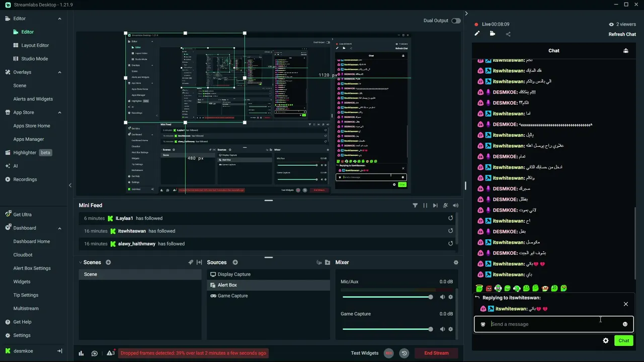Image resolution: width=644 pixels, height=362 pixels.
Task: Click the End Stream button
Action: [x=436, y=353]
